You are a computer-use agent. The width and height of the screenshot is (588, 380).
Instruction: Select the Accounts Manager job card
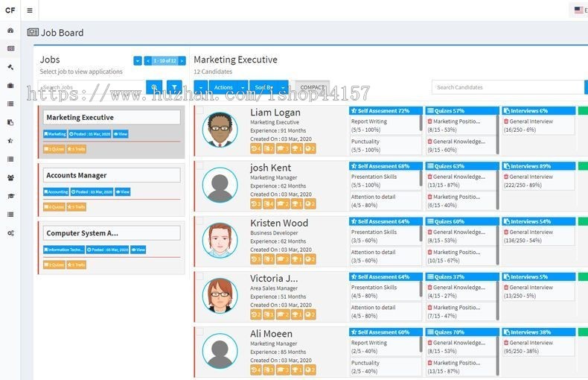(112, 189)
